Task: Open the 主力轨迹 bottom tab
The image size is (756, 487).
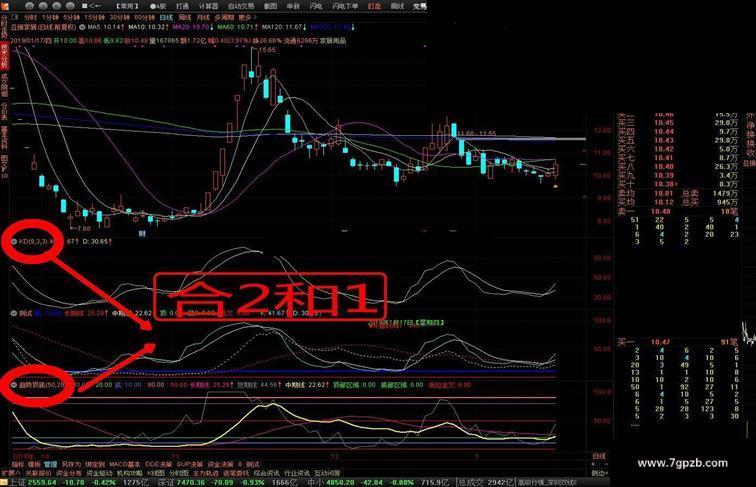Action: 206,473
